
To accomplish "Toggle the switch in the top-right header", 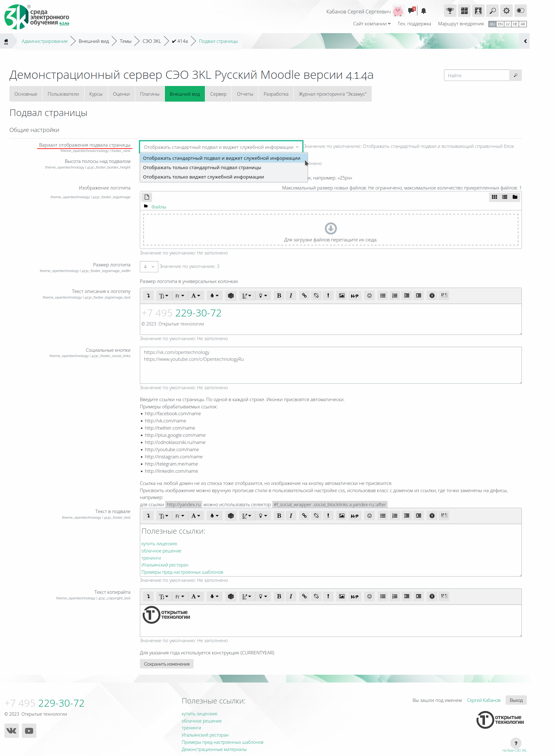I will (x=520, y=11).
